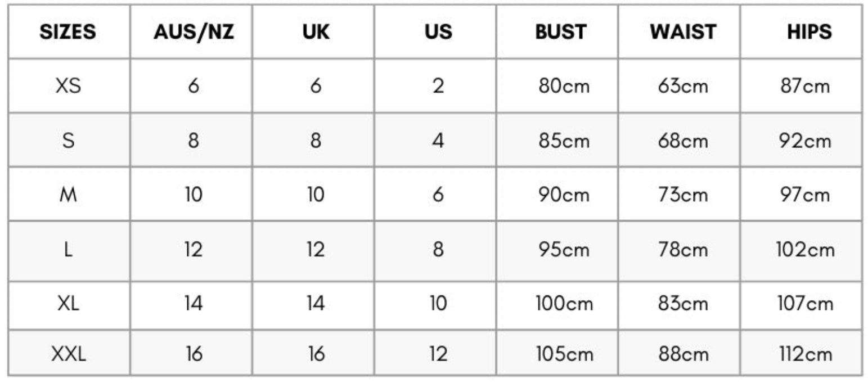Select the 102cm hips cell

click(x=805, y=249)
